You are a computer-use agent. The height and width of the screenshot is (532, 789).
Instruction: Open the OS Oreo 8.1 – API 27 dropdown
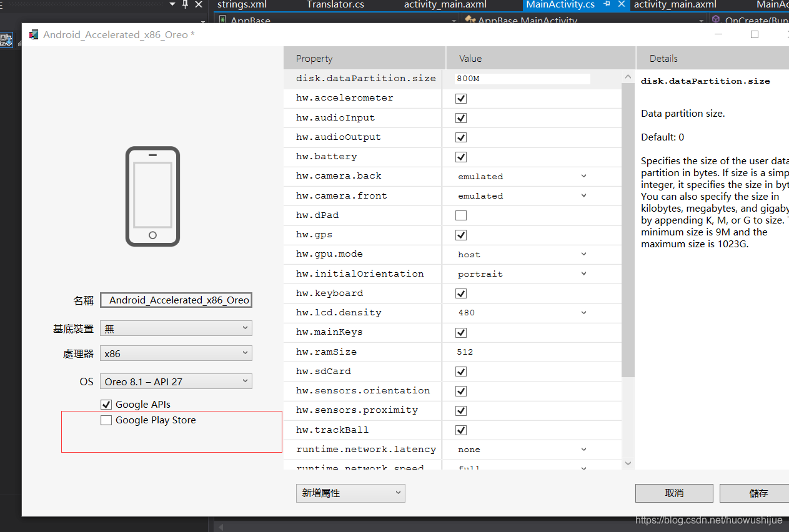pyautogui.click(x=176, y=381)
